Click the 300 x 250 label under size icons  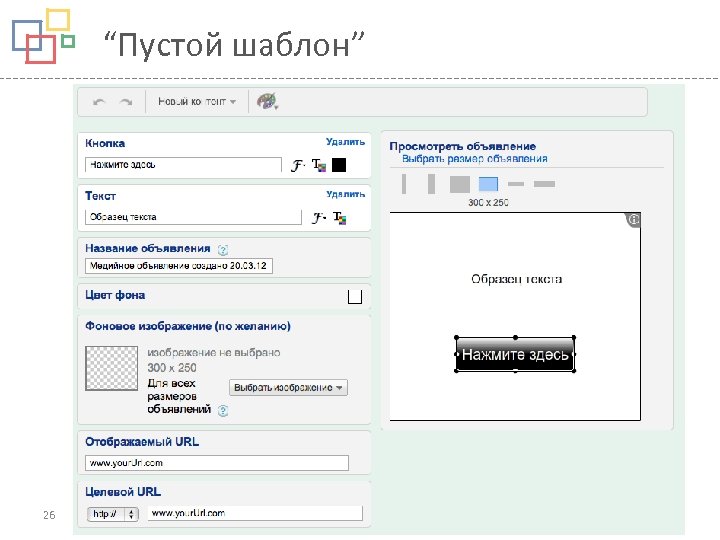(x=488, y=202)
